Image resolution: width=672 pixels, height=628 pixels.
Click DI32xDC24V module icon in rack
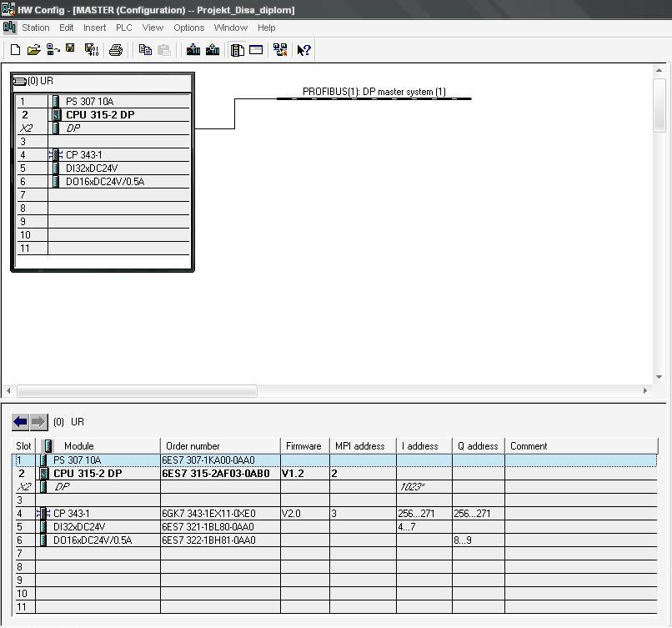tap(56, 168)
